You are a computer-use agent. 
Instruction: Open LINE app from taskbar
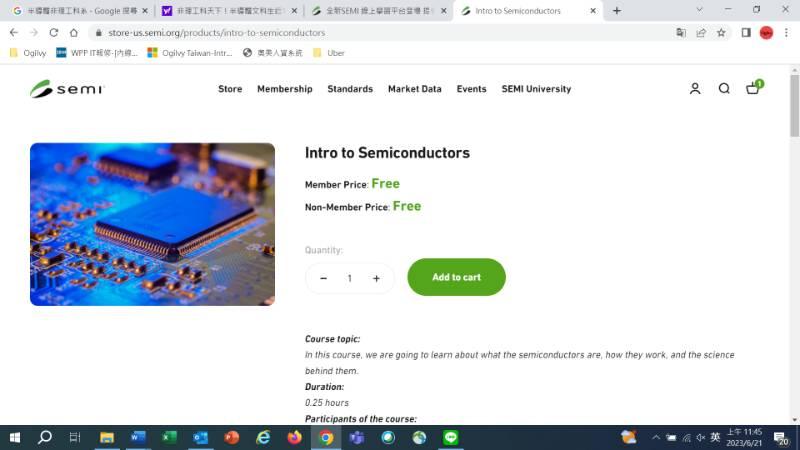pos(451,437)
